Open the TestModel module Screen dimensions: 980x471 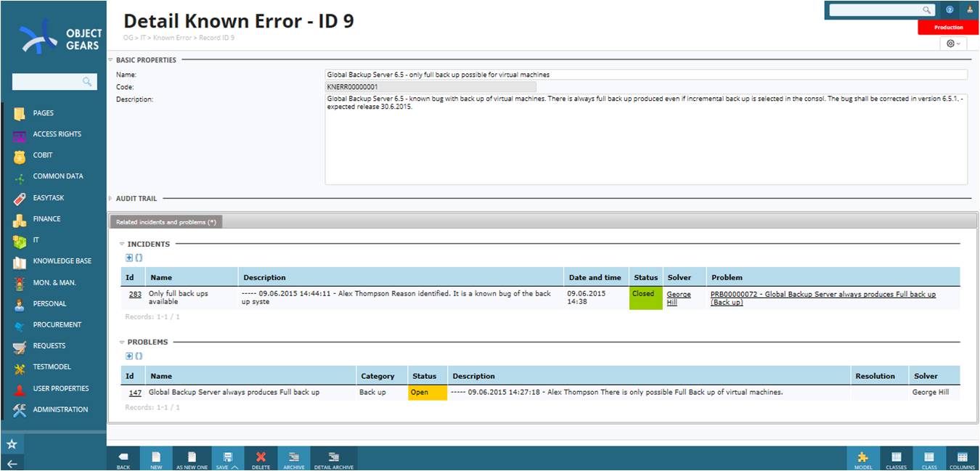click(x=53, y=367)
